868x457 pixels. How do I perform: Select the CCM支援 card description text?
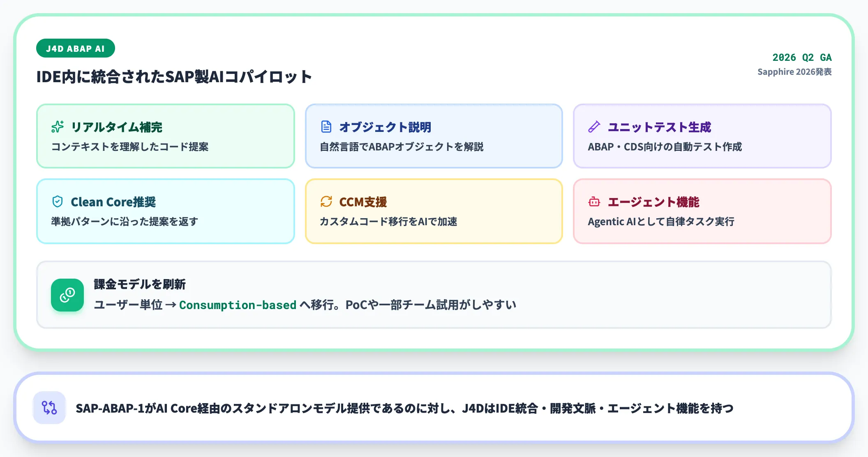388,222
